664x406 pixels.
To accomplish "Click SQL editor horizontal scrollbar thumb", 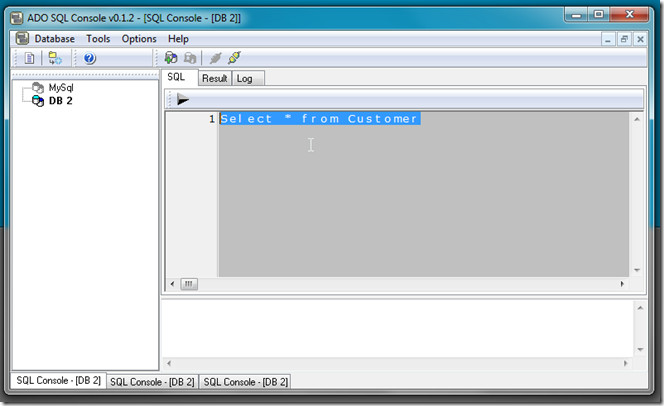I will pyautogui.click(x=189, y=284).
